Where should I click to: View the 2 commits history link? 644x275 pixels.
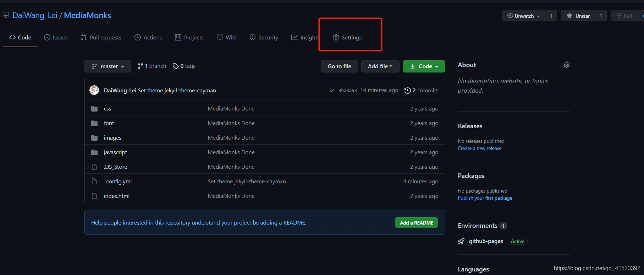point(422,91)
